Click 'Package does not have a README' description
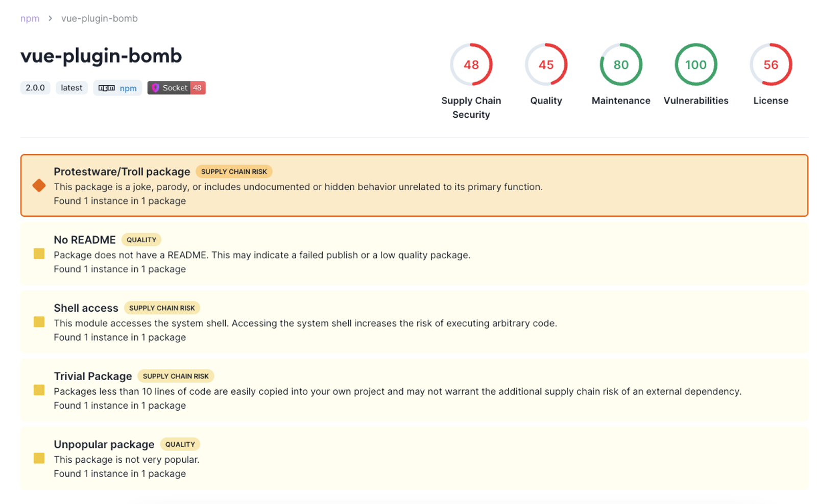 [x=262, y=255]
